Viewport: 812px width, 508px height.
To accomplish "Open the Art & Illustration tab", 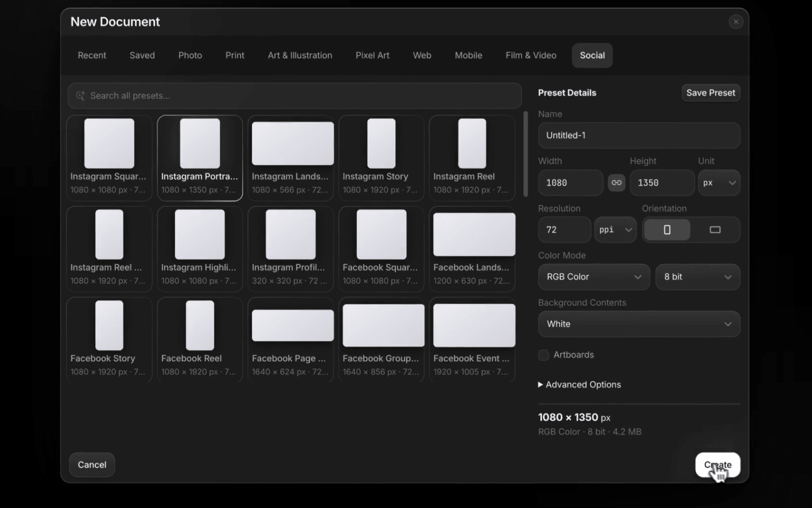I will [x=300, y=55].
